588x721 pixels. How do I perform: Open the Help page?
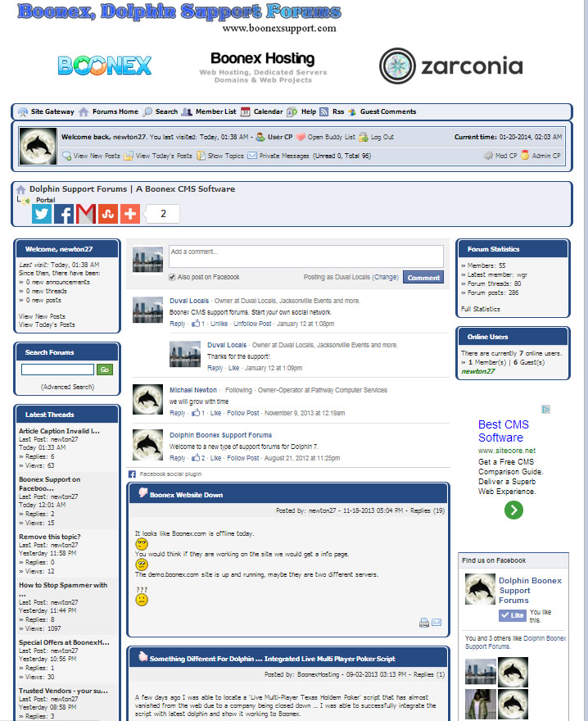pos(309,111)
